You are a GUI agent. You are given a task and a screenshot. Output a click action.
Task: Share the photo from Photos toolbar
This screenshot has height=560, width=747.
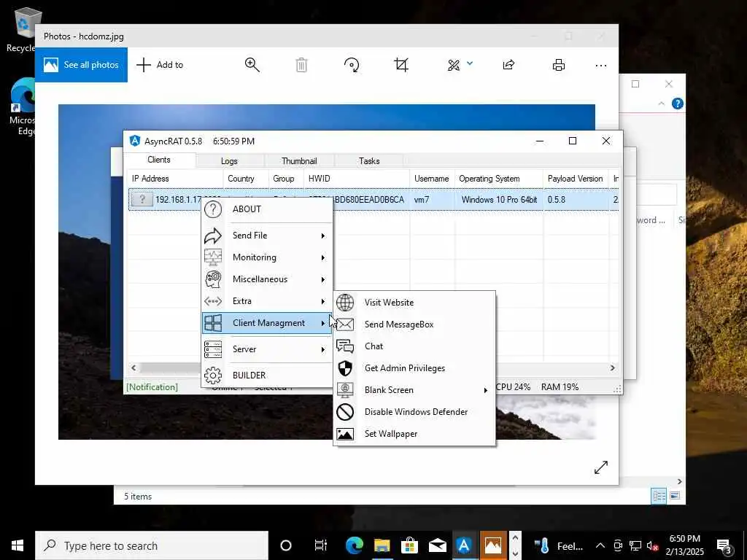coord(508,65)
